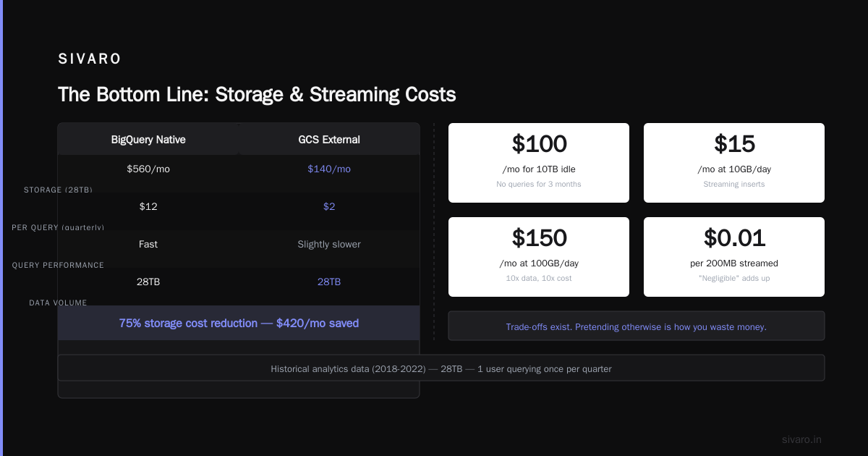Select the QUERY PERFORMANCE row label

pyautogui.click(x=58, y=265)
